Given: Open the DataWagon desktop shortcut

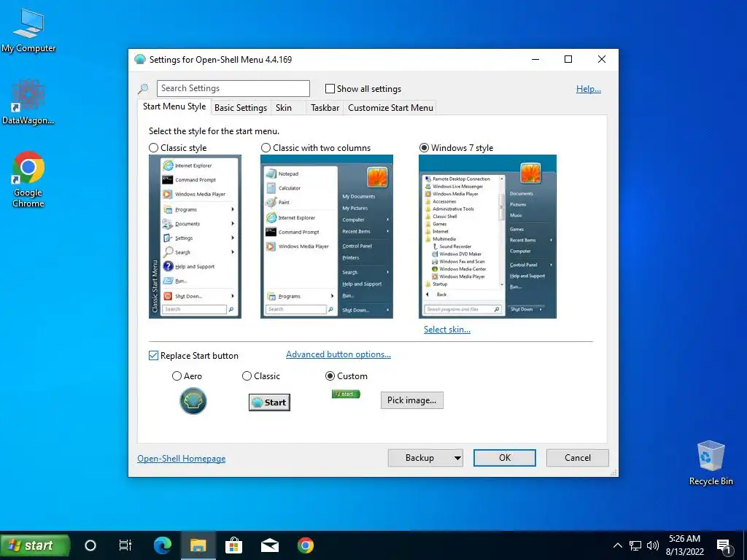Looking at the screenshot, I should coord(28,102).
